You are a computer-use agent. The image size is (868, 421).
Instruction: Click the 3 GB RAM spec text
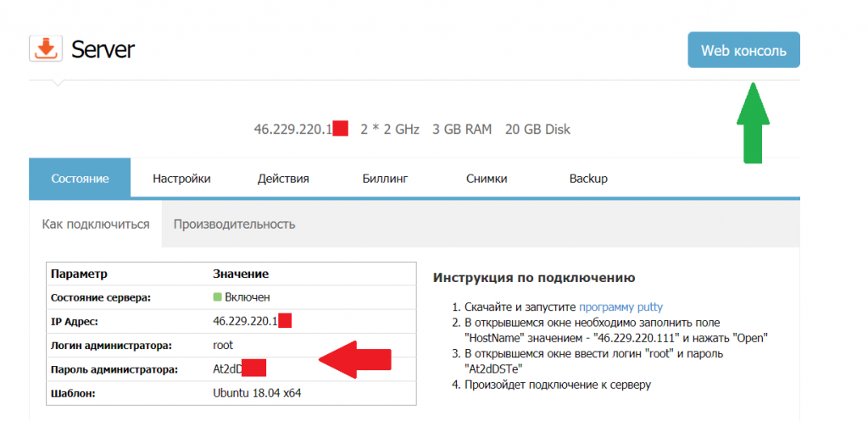(x=462, y=130)
